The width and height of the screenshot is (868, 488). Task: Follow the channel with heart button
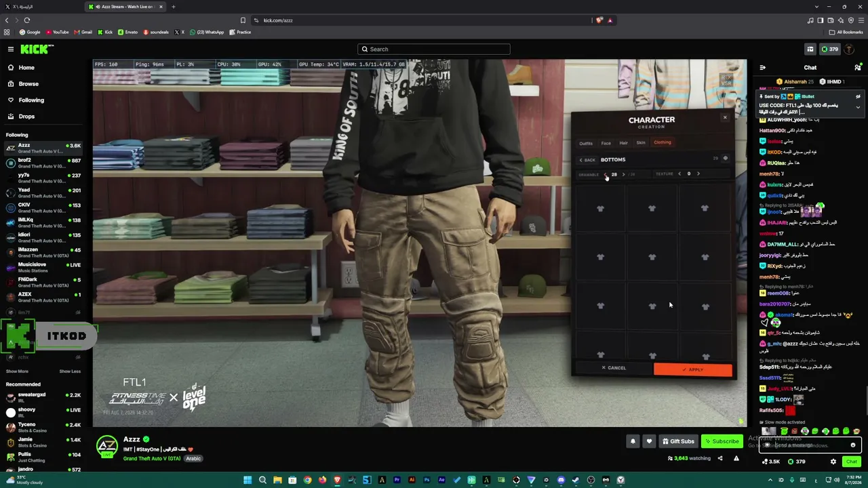pyautogui.click(x=649, y=441)
